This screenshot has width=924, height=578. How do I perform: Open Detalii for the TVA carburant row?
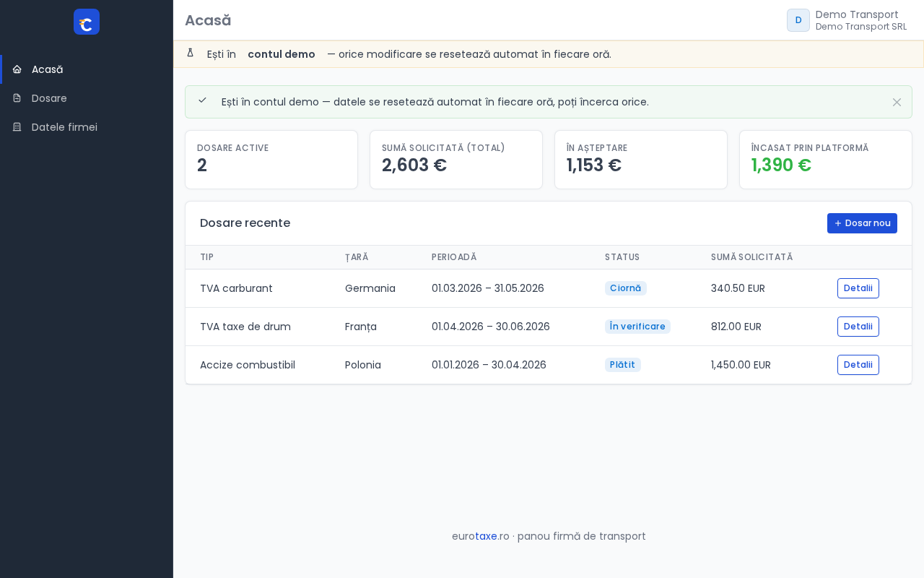858,288
